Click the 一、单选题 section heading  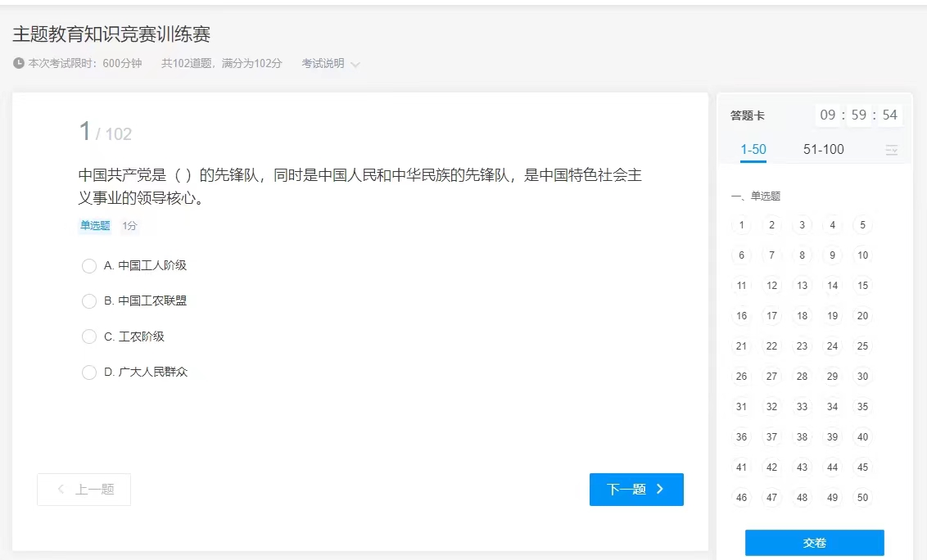pos(756,196)
